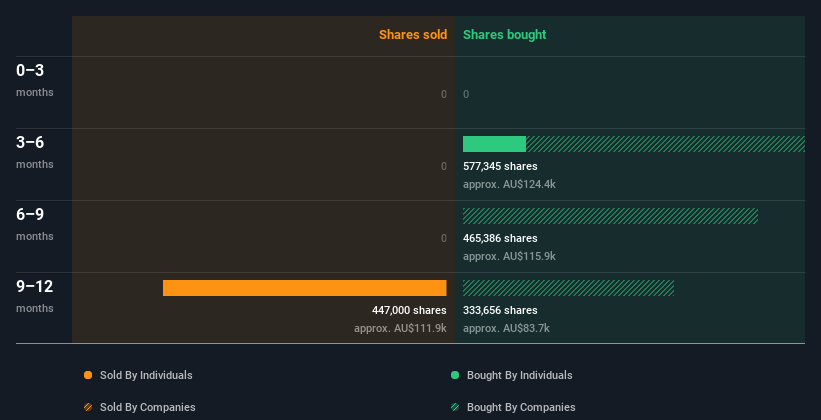Click the approx. AU$115.9k value
This screenshot has width=821, height=420.
click(509, 257)
